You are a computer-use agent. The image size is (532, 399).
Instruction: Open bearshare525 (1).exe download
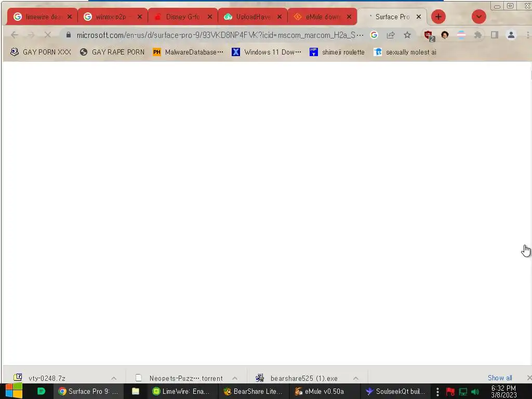click(297, 378)
